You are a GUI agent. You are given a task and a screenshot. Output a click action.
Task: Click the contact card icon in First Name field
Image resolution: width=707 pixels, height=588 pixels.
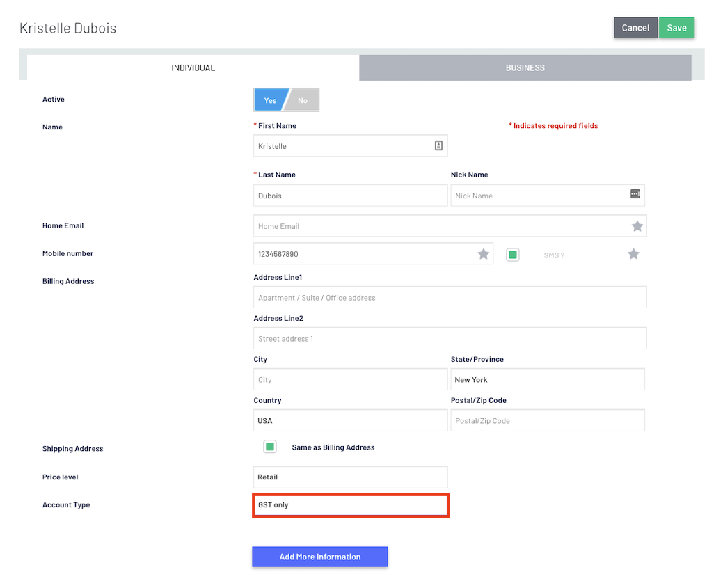click(x=438, y=145)
